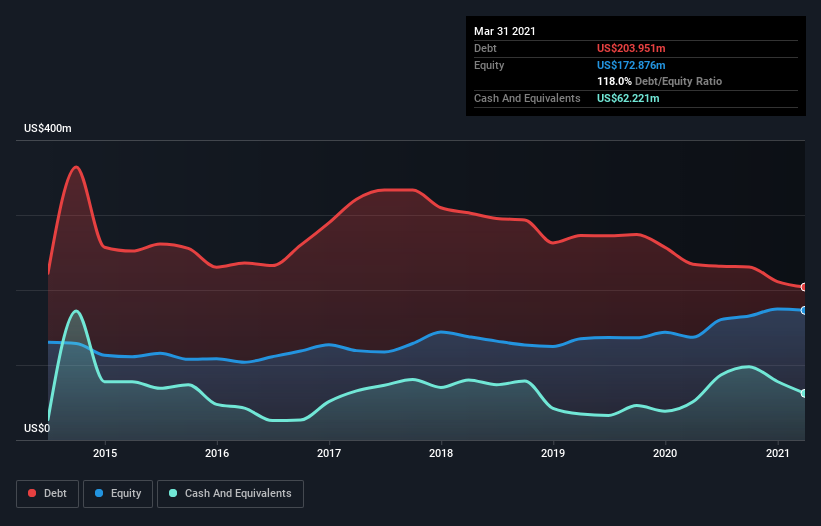Select the teal Cash endpoint marker
821x526 pixels.
[804, 393]
